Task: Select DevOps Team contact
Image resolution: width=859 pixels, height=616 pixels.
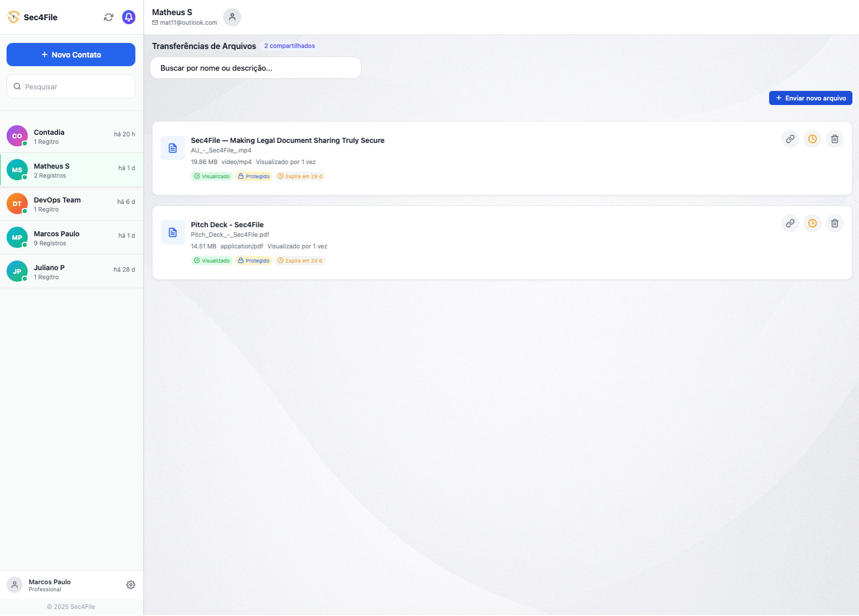Action: pyautogui.click(x=71, y=204)
